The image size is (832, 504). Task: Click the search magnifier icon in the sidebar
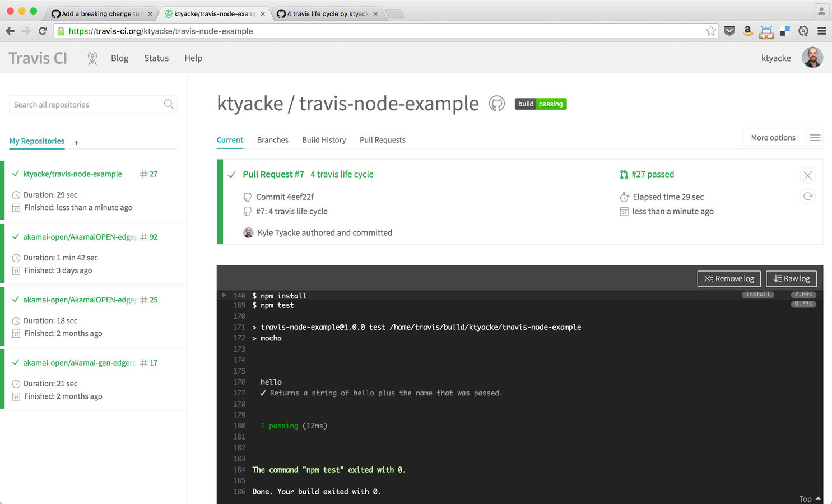[169, 104]
